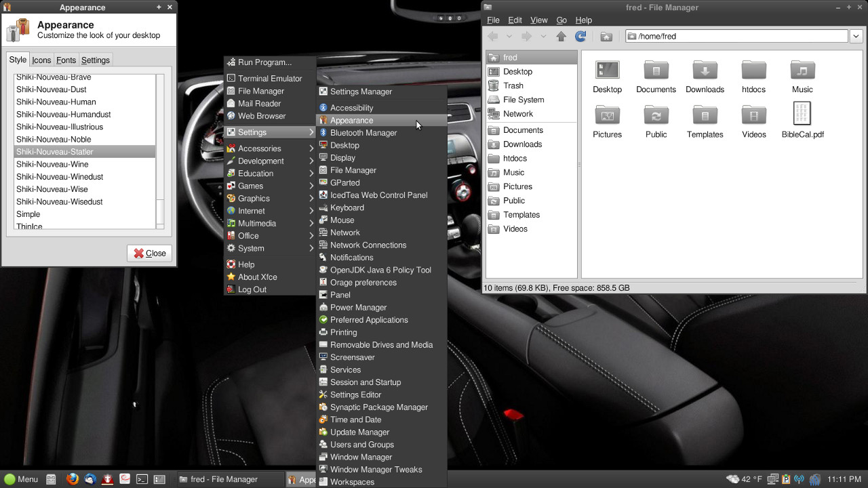Screen dimensions: 868x488
Task: Open Help menu in File Manager
Action: pyautogui.click(x=583, y=20)
